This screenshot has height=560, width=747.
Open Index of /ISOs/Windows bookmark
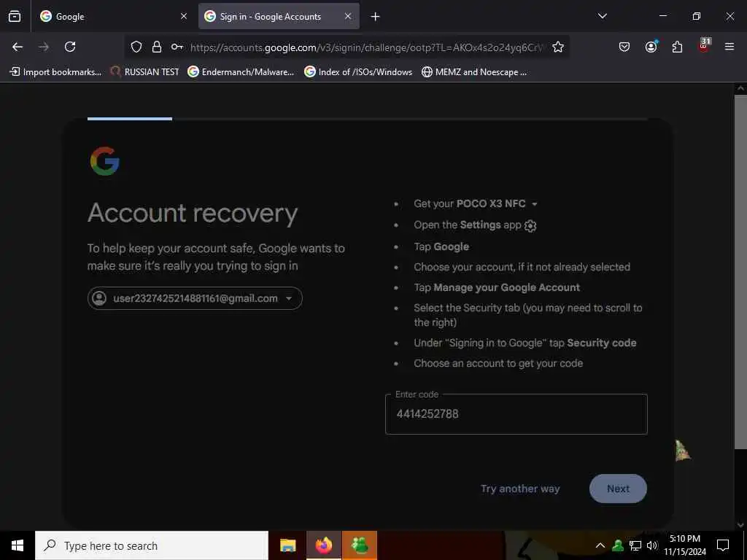tap(358, 72)
